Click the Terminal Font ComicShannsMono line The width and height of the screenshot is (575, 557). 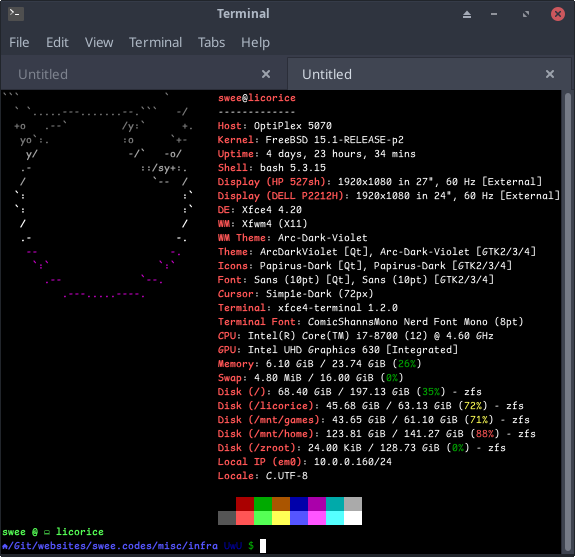(x=370, y=322)
